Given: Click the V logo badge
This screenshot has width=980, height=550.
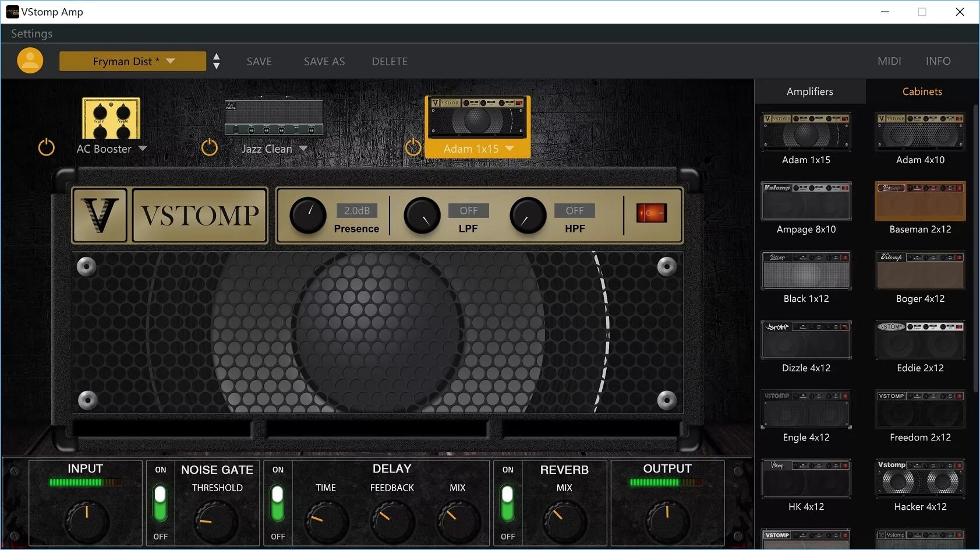Looking at the screenshot, I should 100,216.
